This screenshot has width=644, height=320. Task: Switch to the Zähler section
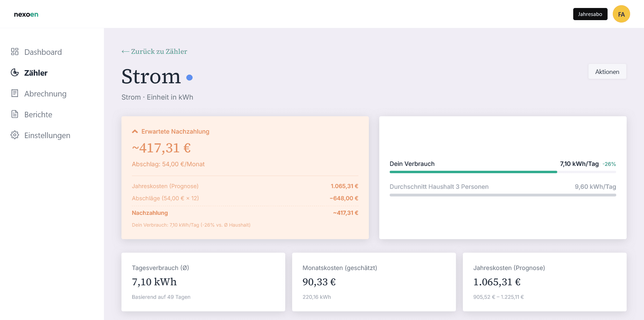pyautogui.click(x=36, y=73)
